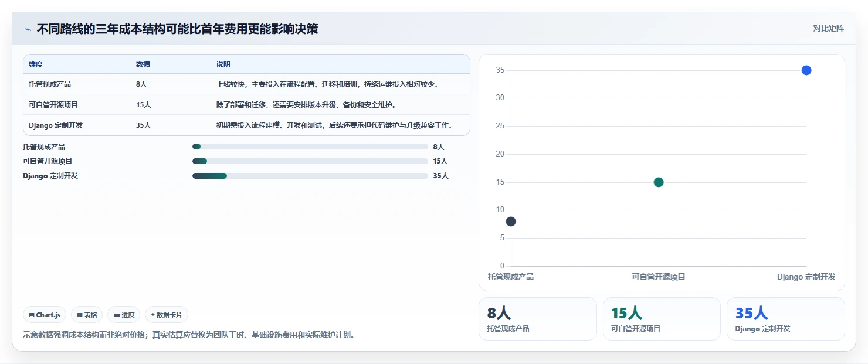Click the 托管现成产品 progress bar
The height and width of the screenshot is (364, 868).
310,147
